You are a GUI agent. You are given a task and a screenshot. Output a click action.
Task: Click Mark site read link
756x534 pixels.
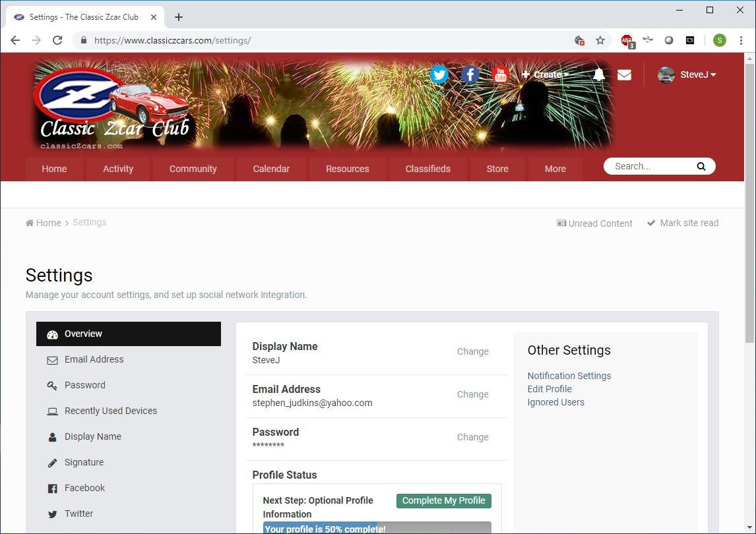tap(683, 223)
